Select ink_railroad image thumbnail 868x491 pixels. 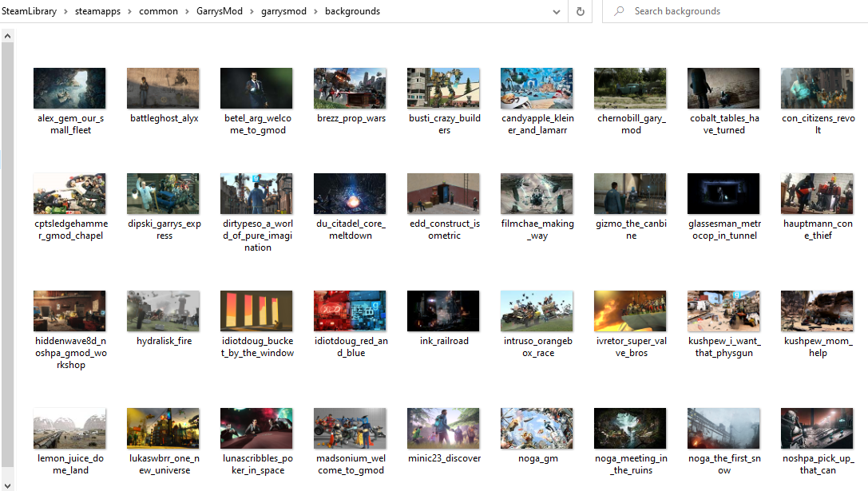443,311
